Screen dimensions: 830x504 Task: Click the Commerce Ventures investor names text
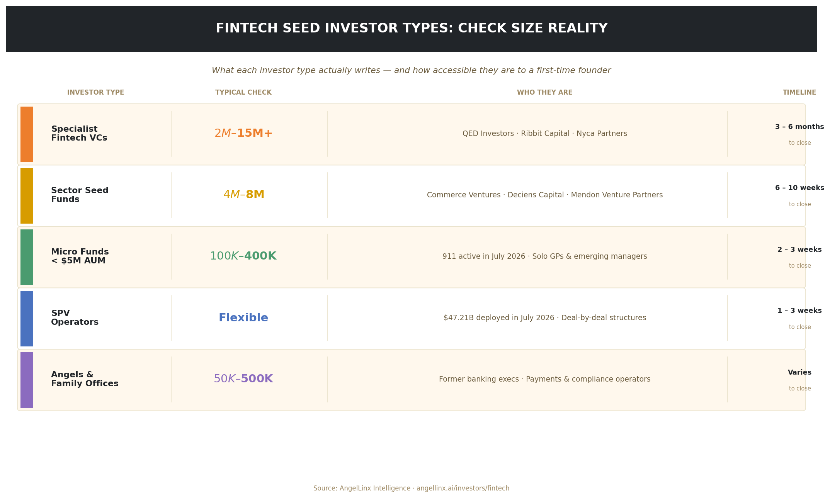click(x=545, y=195)
